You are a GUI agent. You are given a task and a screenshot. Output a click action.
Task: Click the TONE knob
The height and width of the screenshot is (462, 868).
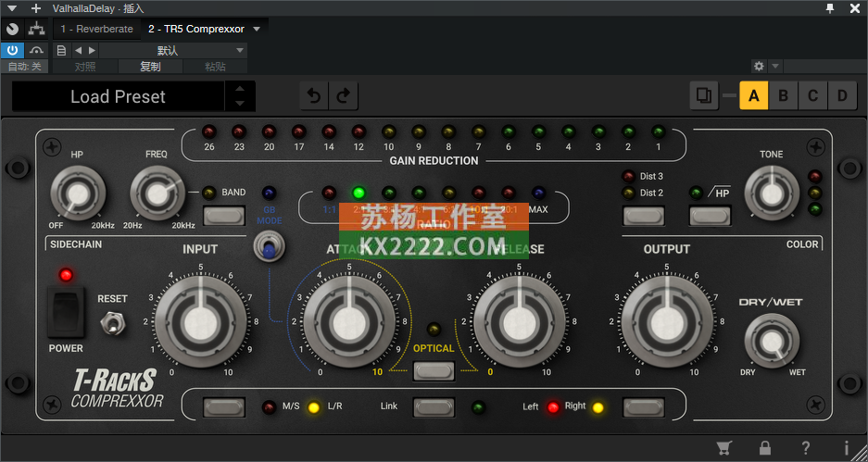772,194
